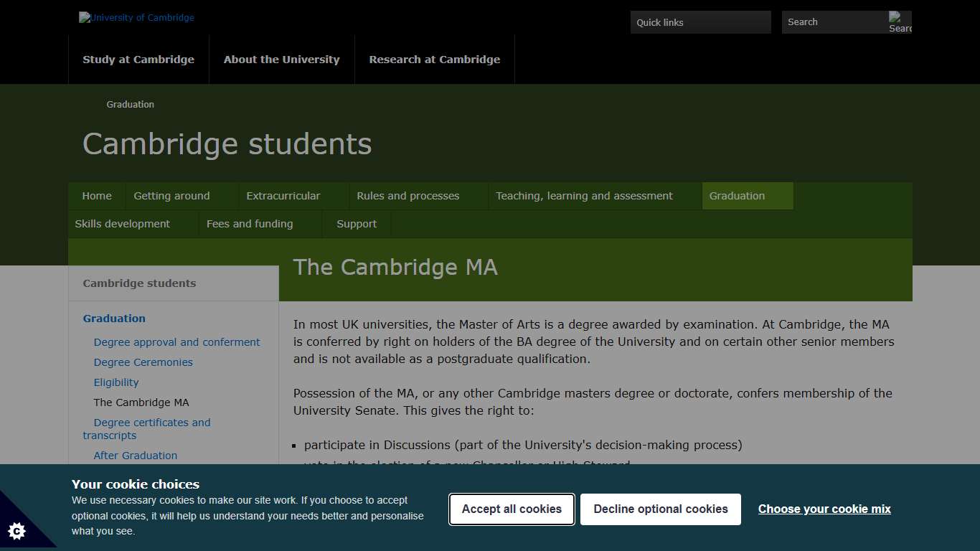This screenshot has width=980, height=551.
Task: Open the "Skills development" section
Action: coord(123,223)
